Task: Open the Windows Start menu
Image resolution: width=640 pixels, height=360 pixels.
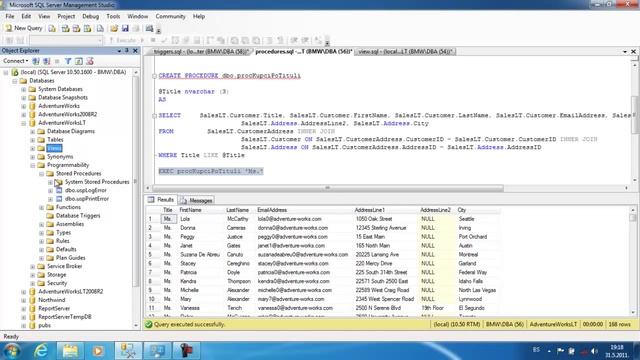Action: 12,351
